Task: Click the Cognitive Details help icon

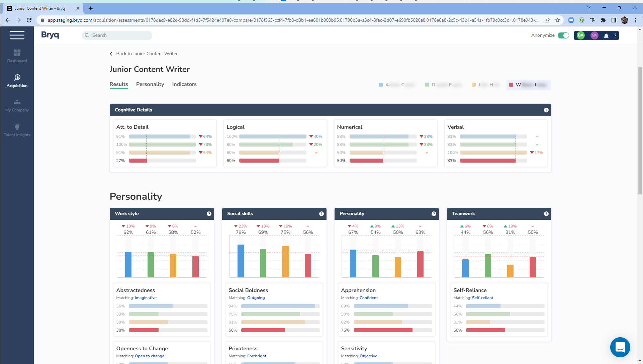Action: point(546,110)
